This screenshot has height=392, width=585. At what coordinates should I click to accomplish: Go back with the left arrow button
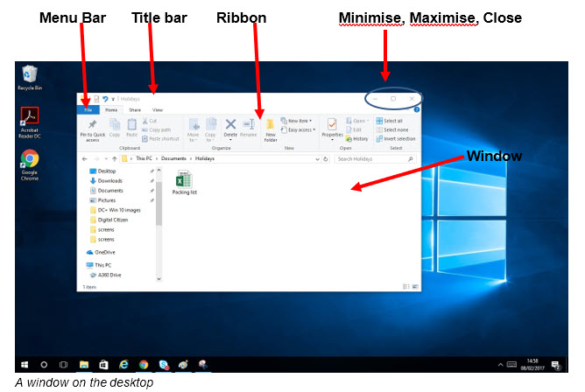[x=85, y=158]
